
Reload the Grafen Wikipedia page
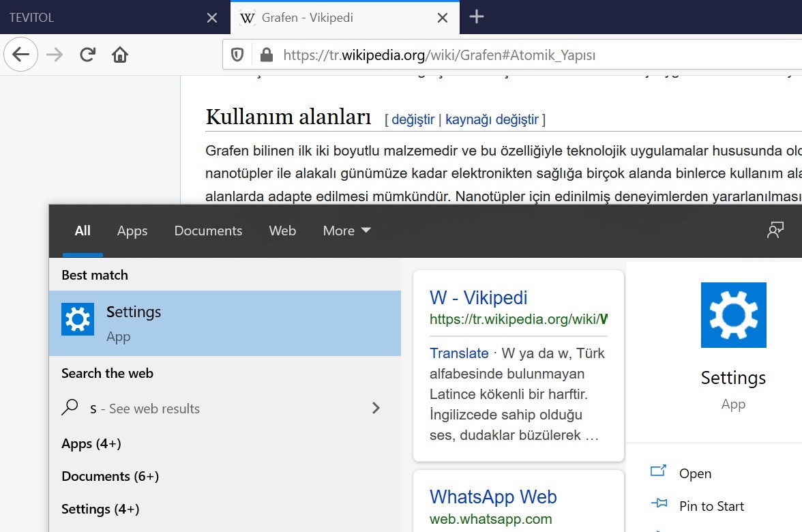(87, 54)
